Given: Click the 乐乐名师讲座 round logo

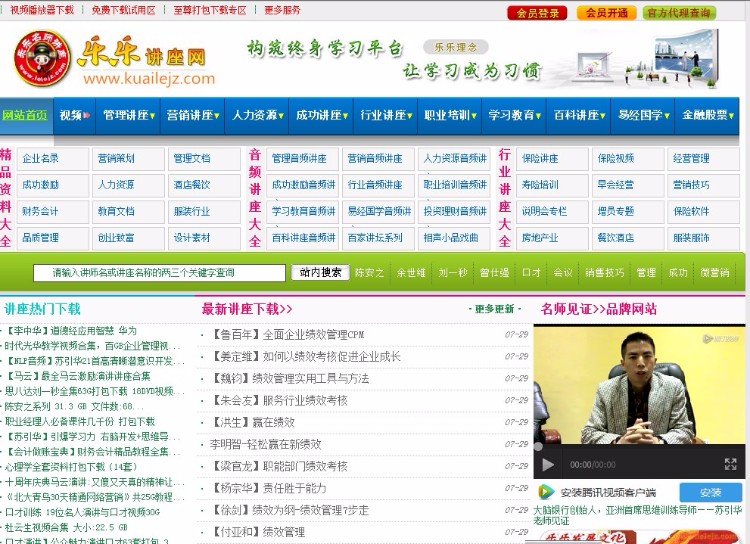Looking at the screenshot, I should tap(43, 57).
